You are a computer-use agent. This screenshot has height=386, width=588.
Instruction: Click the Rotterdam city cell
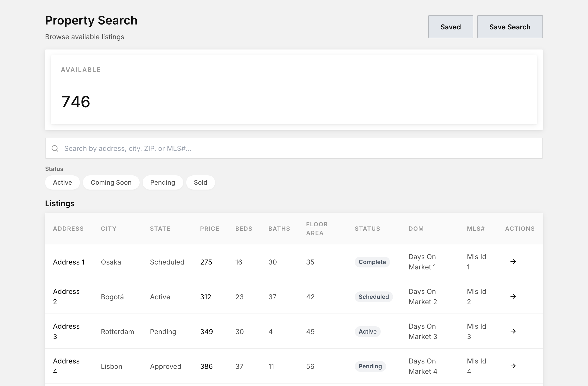[118, 332]
